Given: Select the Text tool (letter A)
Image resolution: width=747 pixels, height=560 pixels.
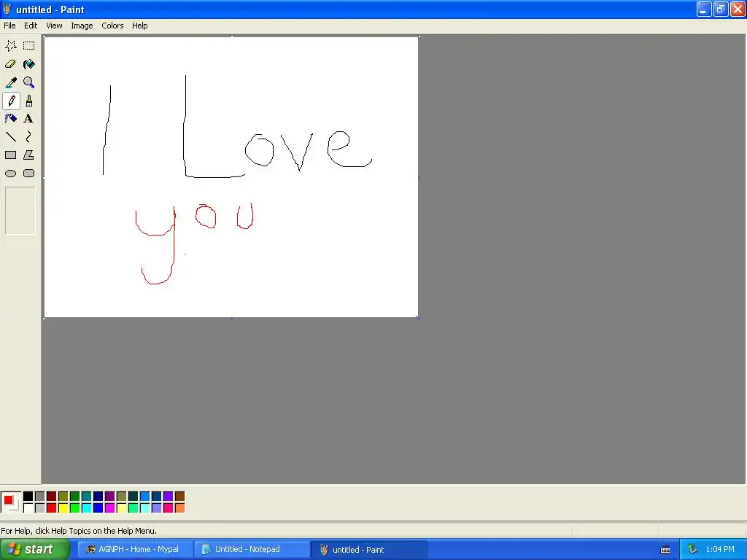Looking at the screenshot, I should [29, 119].
